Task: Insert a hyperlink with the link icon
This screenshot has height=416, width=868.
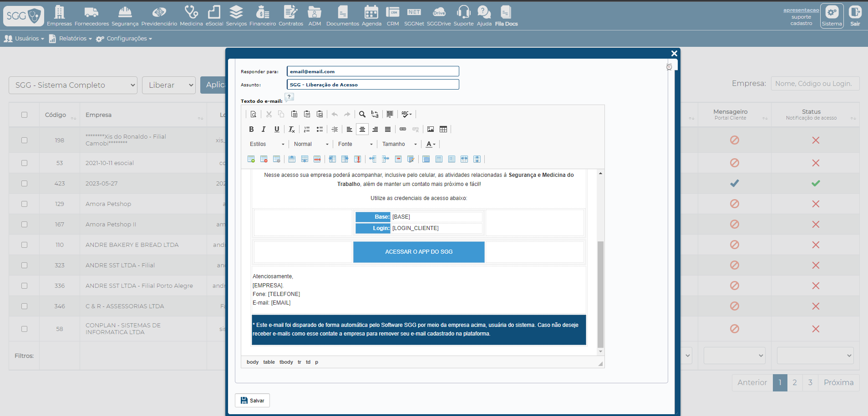Action: point(403,130)
